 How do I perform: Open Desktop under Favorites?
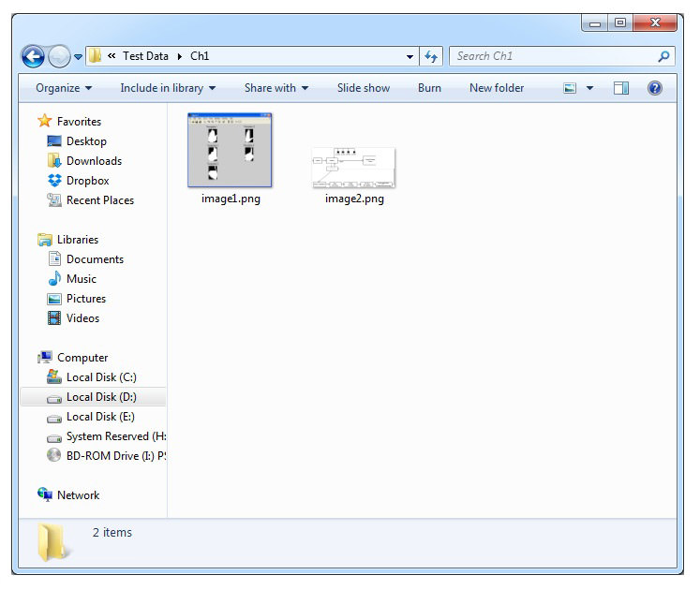86,141
